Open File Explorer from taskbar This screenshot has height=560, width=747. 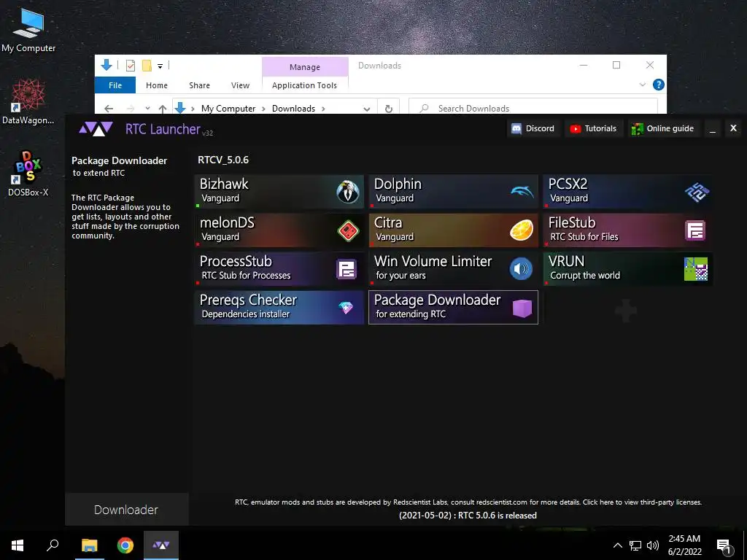tap(89, 545)
